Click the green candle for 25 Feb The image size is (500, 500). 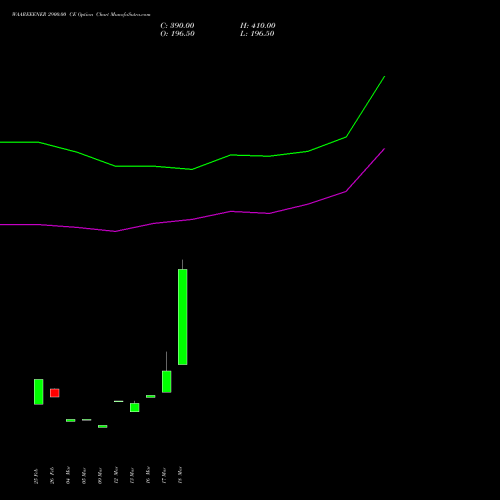39,392
